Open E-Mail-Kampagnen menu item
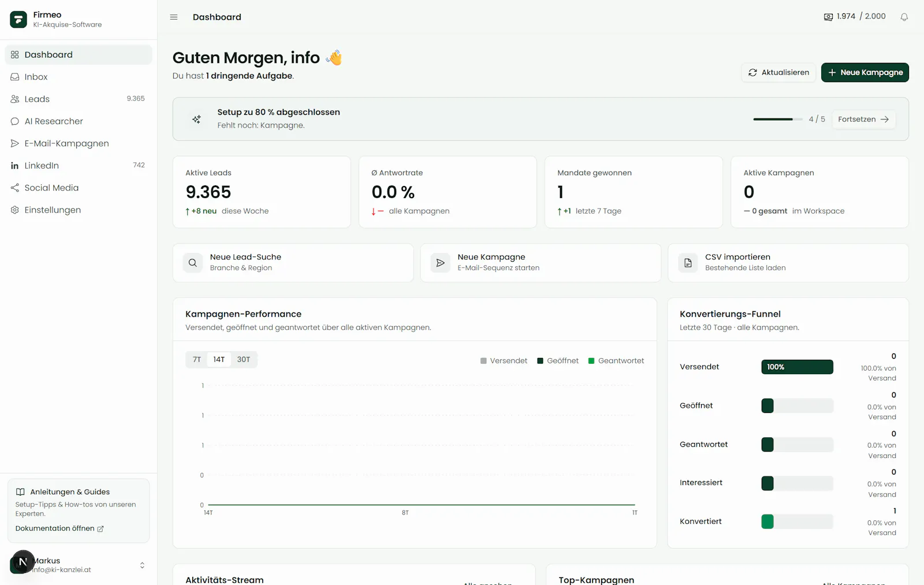The width and height of the screenshot is (924, 585). point(79,143)
